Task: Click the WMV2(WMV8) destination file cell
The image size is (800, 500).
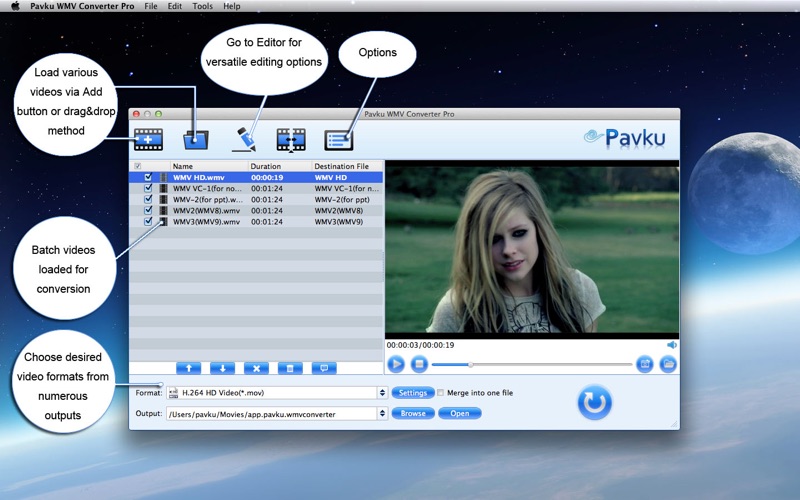Action: click(x=339, y=210)
